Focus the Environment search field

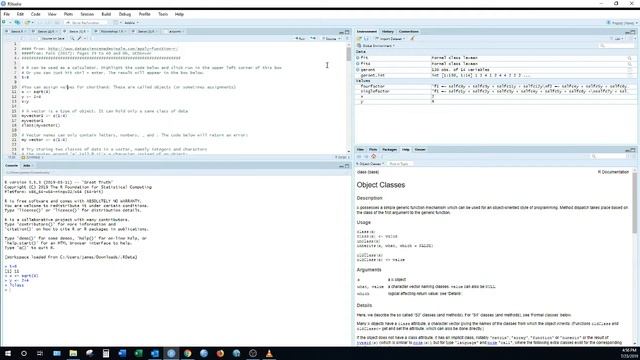617,46
